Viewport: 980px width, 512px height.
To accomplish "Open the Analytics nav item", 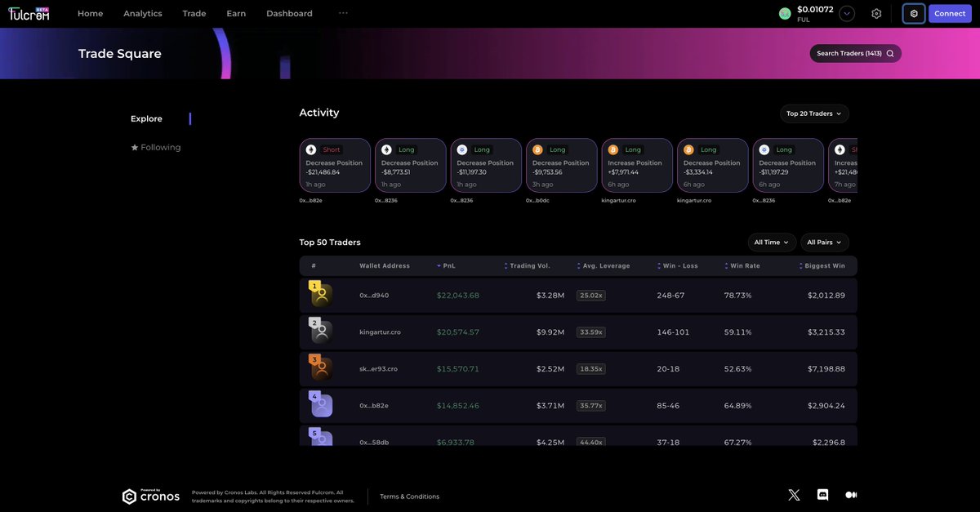I will [143, 13].
